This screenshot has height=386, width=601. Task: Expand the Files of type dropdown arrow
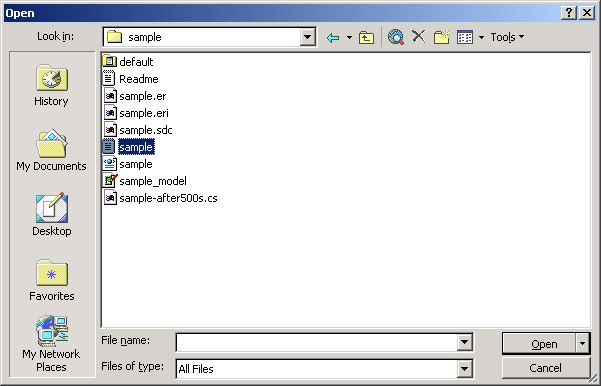click(464, 369)
